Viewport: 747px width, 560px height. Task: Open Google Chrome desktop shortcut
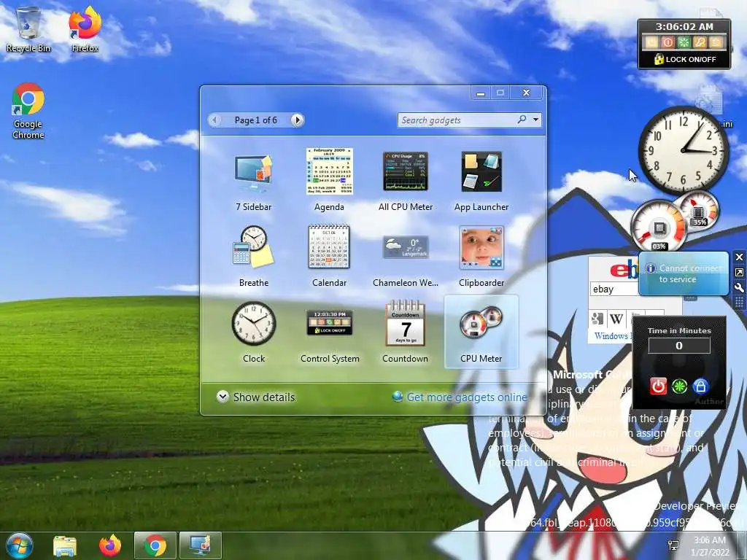pos(28,112)
